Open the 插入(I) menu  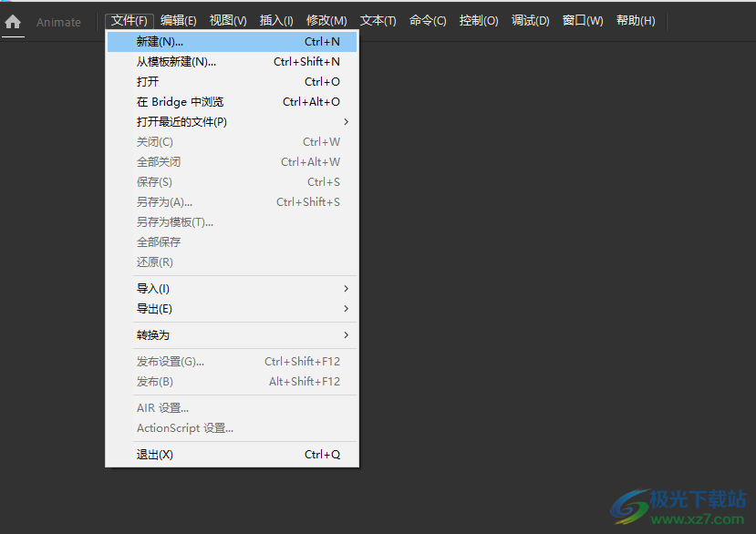point(276,21)
